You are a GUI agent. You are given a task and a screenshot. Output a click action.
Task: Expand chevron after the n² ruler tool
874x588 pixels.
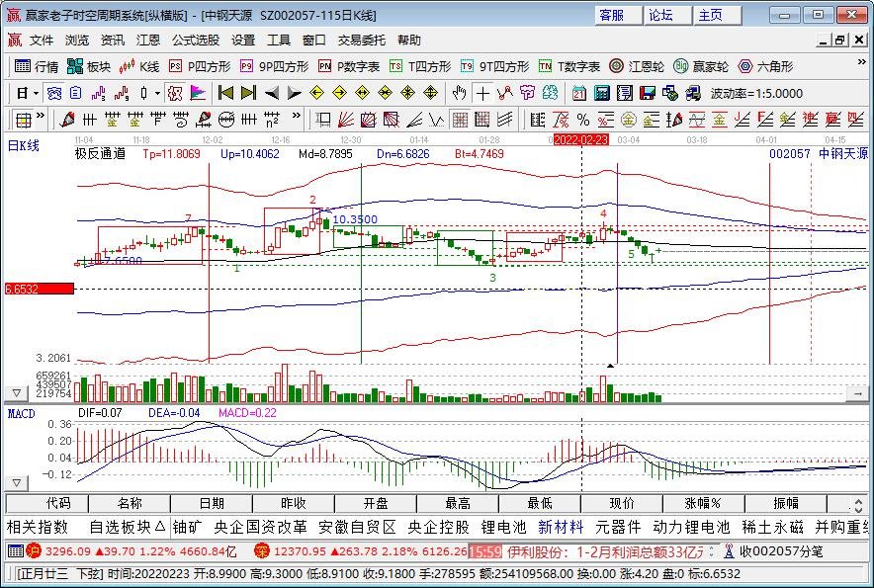click(296, 116)
